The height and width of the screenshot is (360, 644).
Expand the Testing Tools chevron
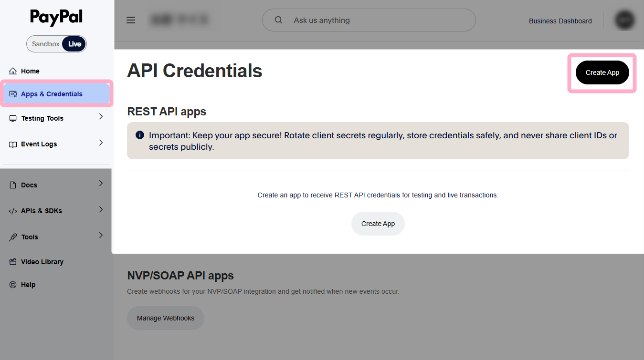click(101, 116)
